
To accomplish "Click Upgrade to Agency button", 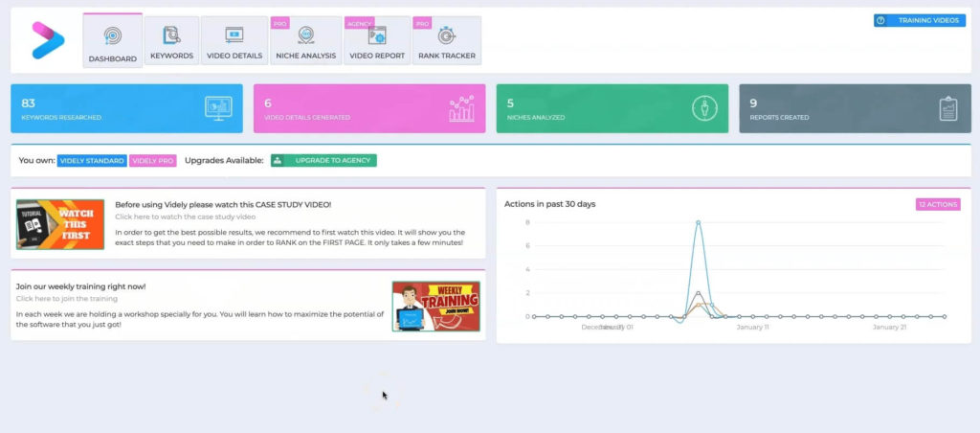I will point(323,161).
